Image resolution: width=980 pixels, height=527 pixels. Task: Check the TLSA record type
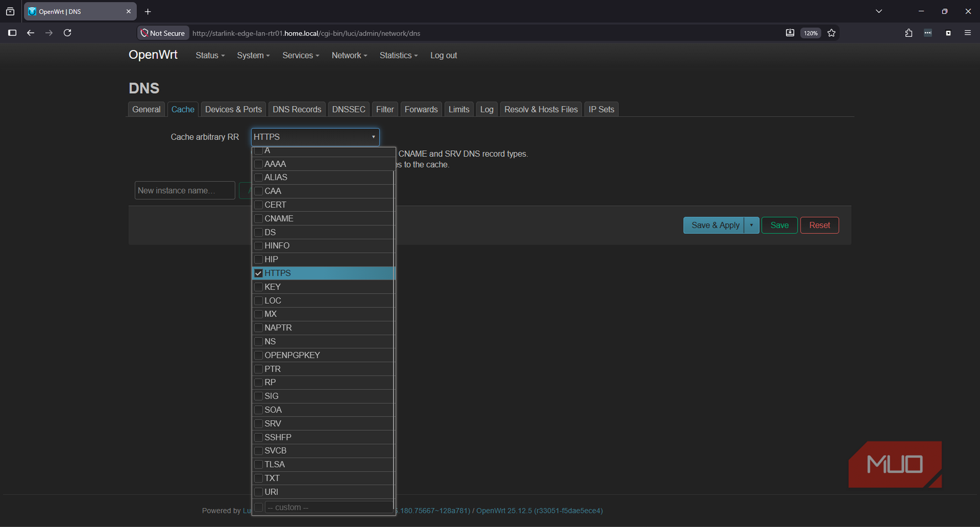pyautogui.click(x=258, y=465)
